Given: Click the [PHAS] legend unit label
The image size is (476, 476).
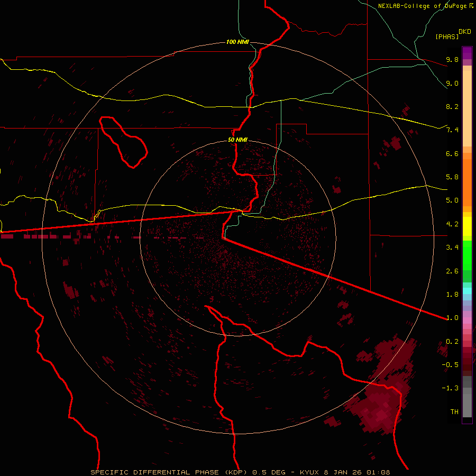Looking at the screenshot, I should tap(447, 36).
